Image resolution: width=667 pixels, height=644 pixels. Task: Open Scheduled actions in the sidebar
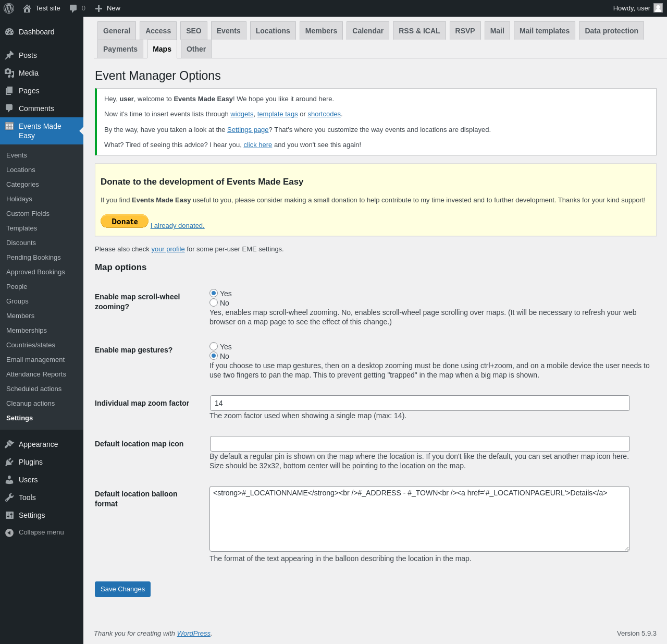42,389
